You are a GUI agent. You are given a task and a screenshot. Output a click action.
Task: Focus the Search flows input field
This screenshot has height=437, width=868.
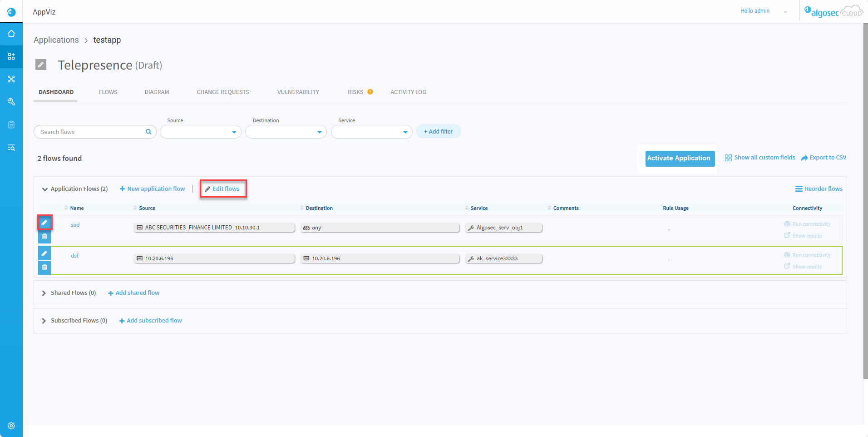click(x=91, y=132)
